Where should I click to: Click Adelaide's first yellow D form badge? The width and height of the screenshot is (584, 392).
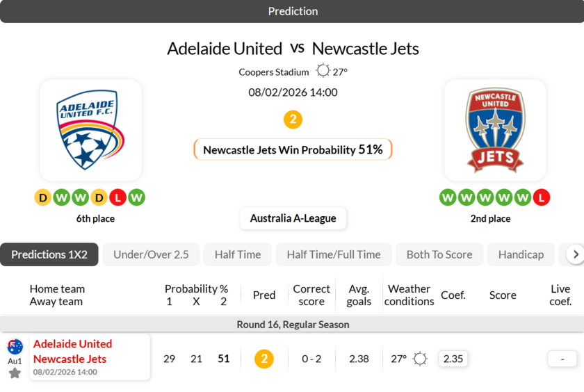coord(43,198)
